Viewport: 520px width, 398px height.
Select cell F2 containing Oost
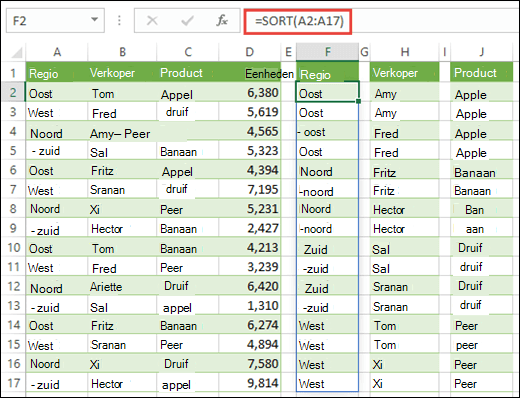coord(327,92)
